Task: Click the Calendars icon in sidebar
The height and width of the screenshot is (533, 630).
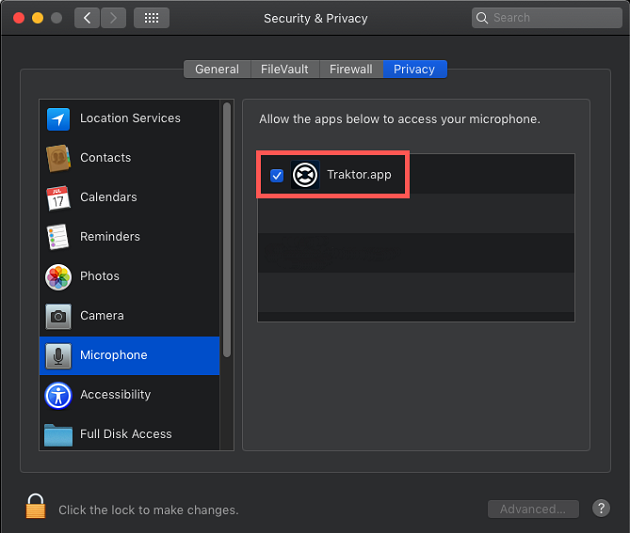Action: coord(58,198)
